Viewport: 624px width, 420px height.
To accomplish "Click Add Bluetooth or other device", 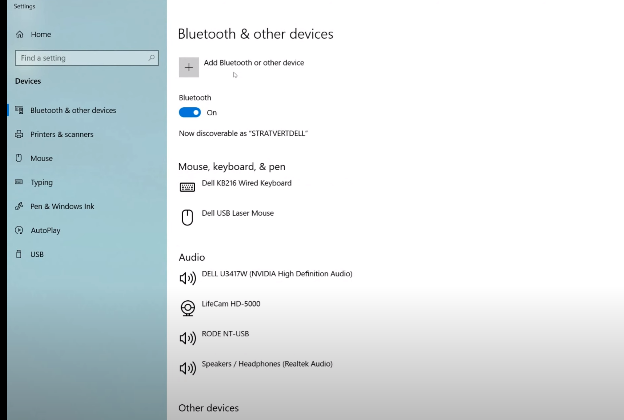I will [x=254, y=63].
